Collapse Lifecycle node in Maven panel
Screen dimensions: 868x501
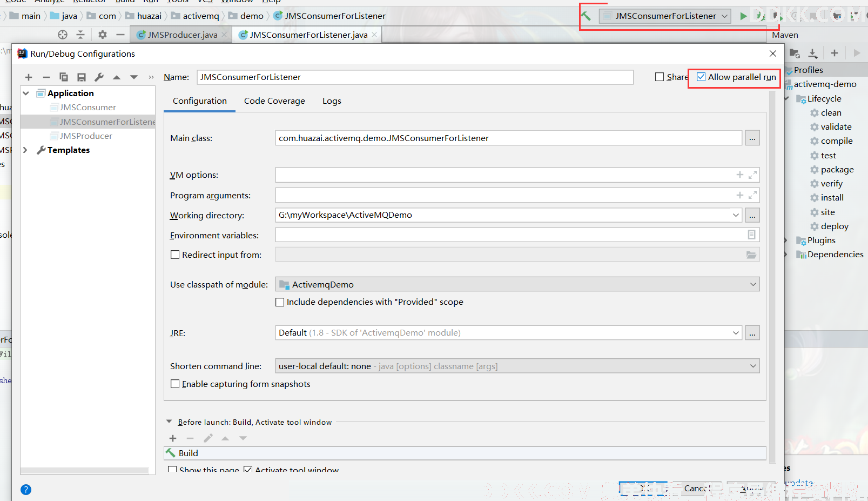point(787,98)
